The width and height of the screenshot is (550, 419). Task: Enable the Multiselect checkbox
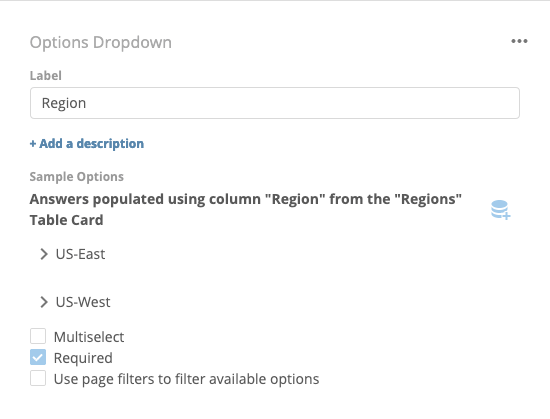click(x=38, y=336)
